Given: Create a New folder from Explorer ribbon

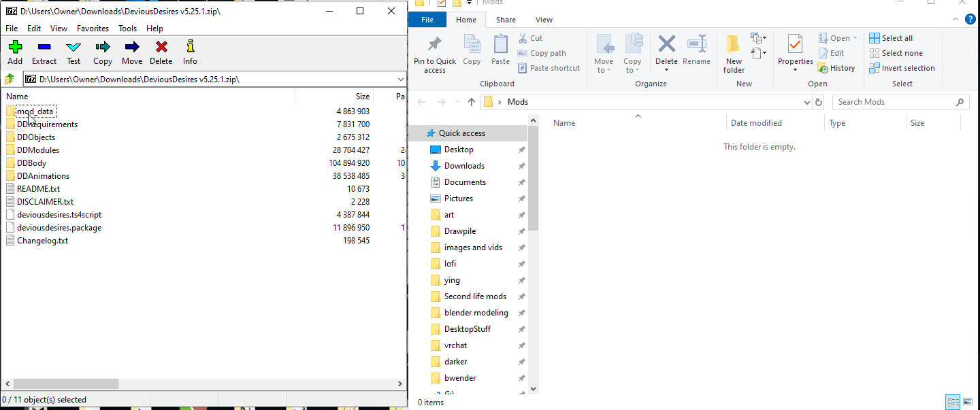Looking at the screenshot, I should pos(734,54).
